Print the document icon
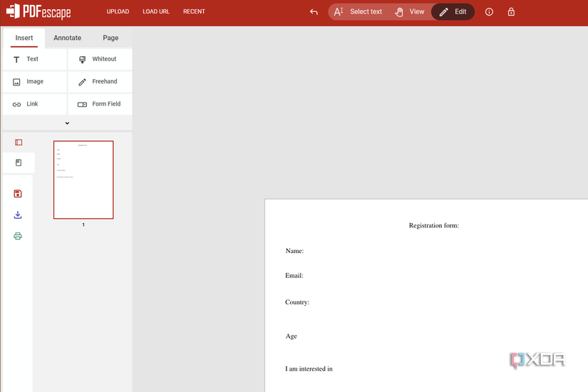 18,236
